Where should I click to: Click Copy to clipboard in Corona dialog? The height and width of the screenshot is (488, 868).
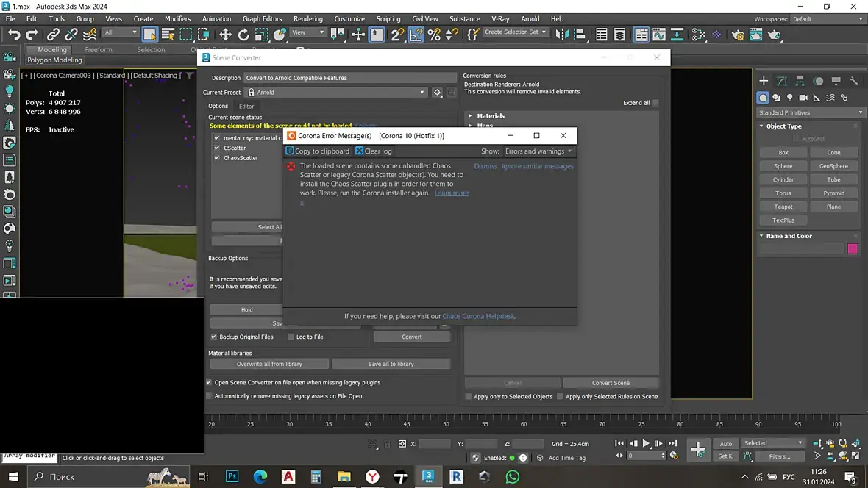(x=318, y=151)
